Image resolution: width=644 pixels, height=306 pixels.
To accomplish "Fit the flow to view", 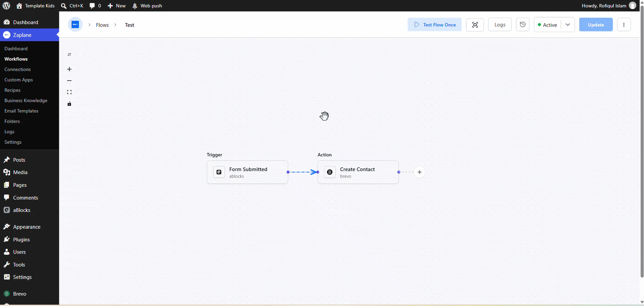I will coord(69,92).
